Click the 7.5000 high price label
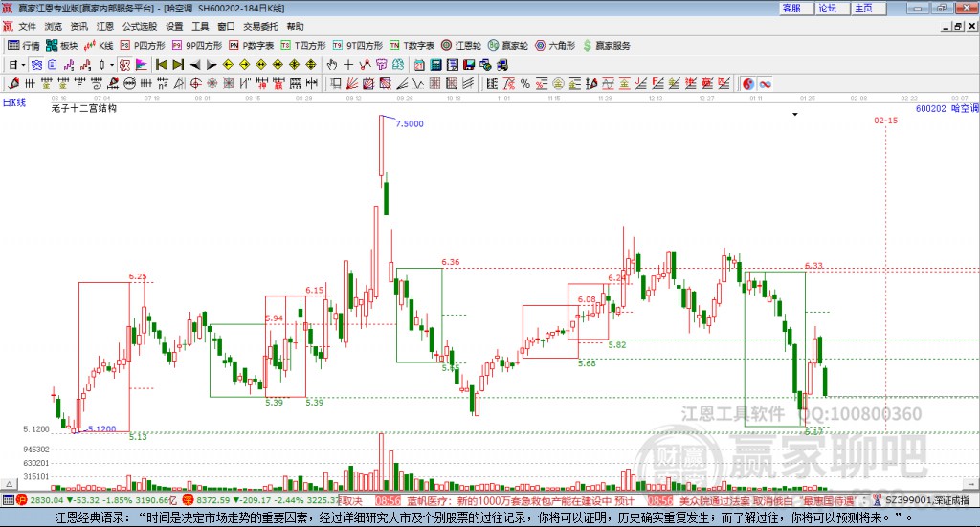This screenshot has width=980, height=527. click(x=410, y=123)
